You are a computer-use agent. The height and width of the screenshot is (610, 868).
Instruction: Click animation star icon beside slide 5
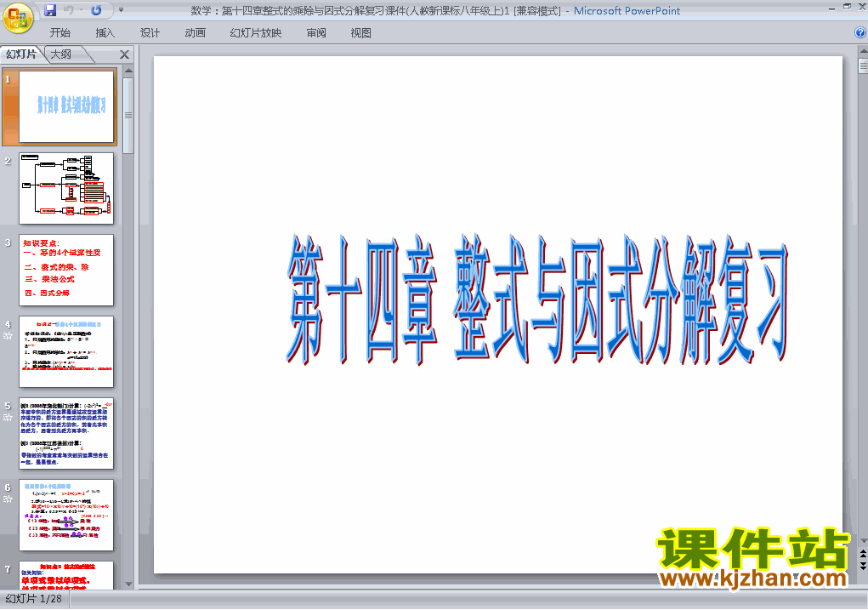click(x=8, y=417)
